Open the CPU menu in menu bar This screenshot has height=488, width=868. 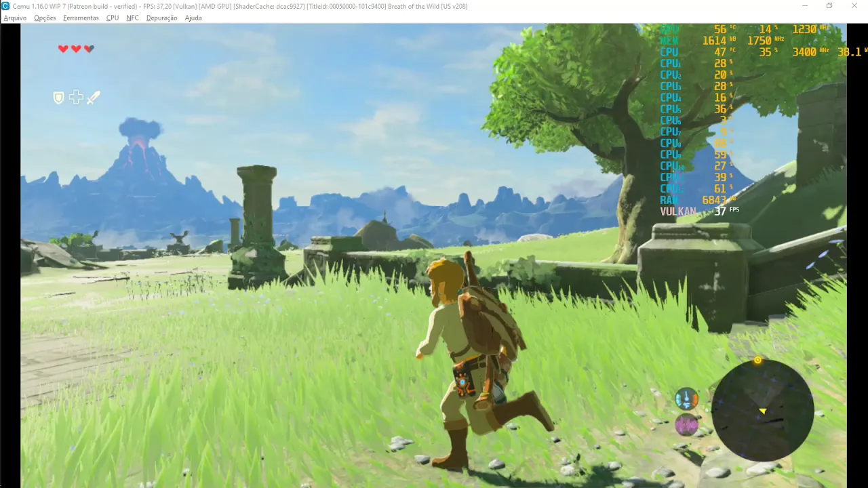coord(113,18)
